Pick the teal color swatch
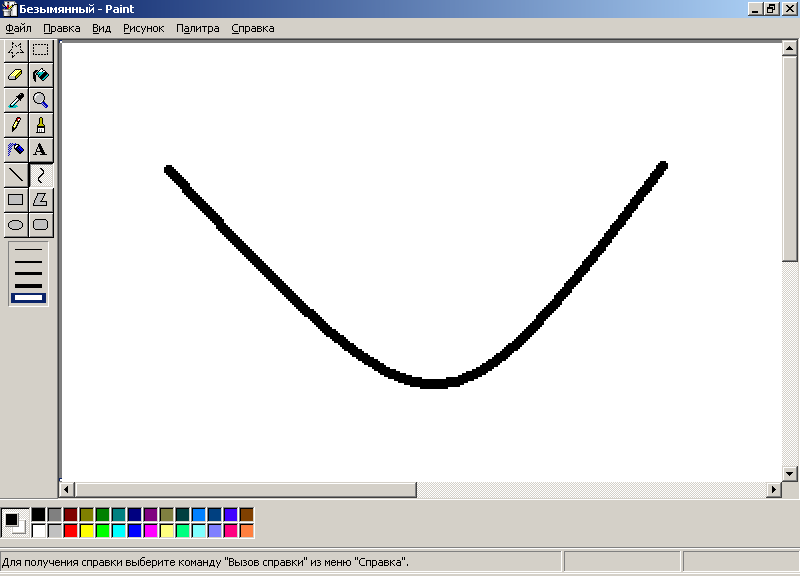Image resolution: width=800 pixels, height=576 pixels. 118,514
